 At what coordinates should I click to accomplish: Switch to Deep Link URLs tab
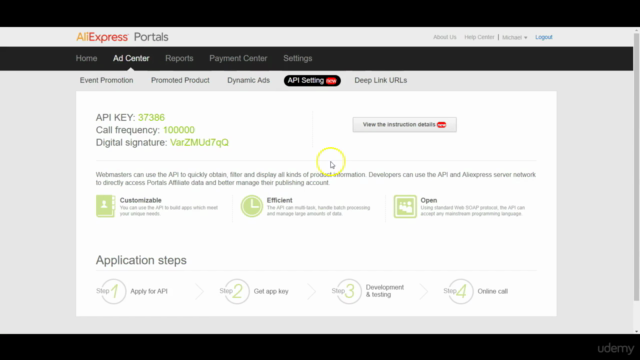coord(381,80)
